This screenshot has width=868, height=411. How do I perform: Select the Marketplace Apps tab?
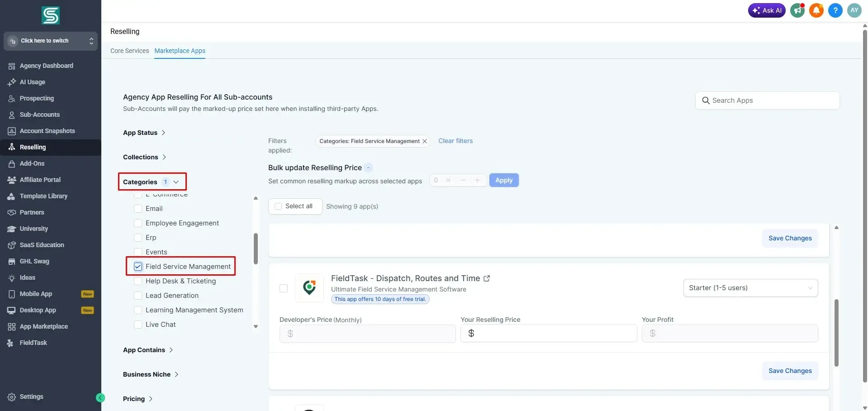tap(180, 51)
